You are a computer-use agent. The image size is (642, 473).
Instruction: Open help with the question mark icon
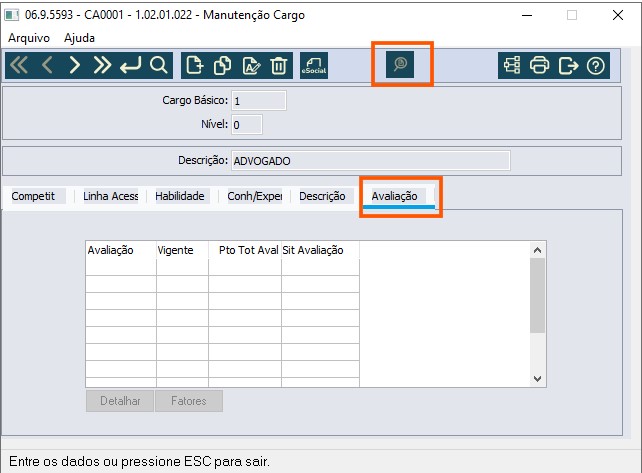[x=595, y=66]
